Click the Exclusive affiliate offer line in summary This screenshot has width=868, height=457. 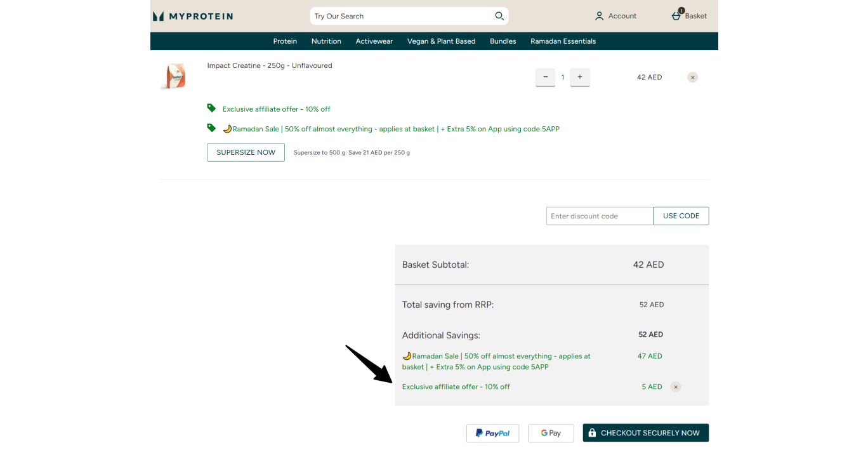click(x=456, y=387)
